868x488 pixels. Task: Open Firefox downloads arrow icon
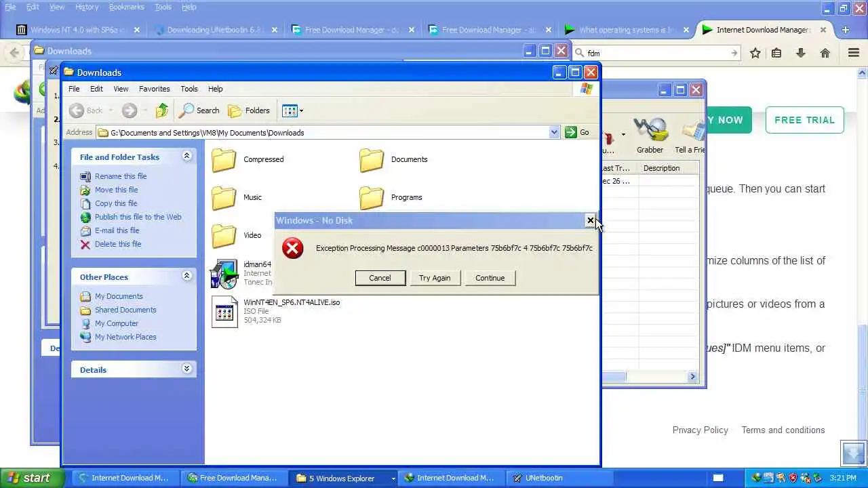coord(801,53)
